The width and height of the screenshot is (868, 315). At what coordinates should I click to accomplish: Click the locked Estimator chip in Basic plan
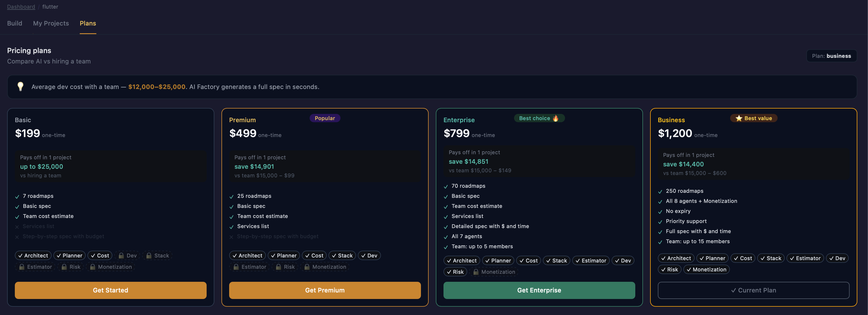35,267
